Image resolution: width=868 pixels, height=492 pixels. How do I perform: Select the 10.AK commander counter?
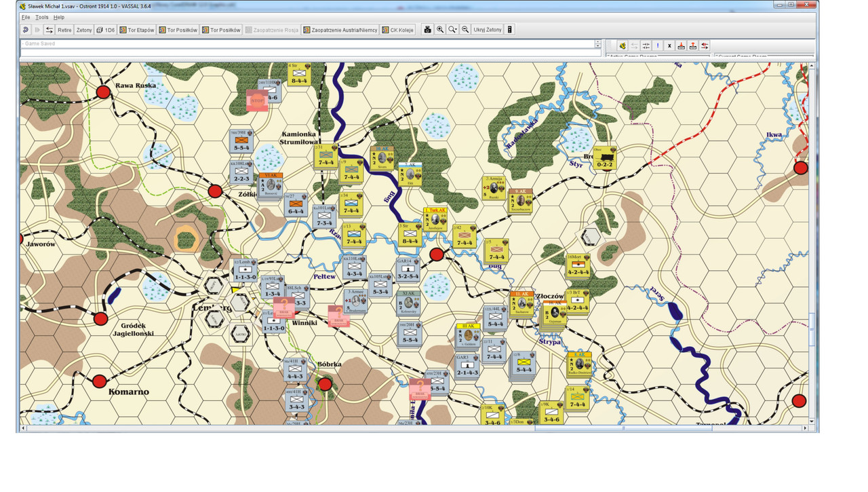tap(382, 157)
